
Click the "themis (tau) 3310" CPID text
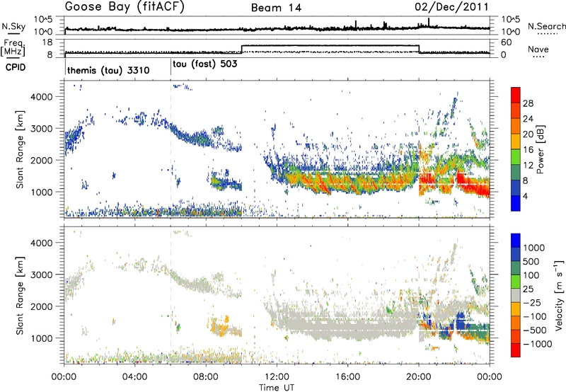tap(108, 70)
